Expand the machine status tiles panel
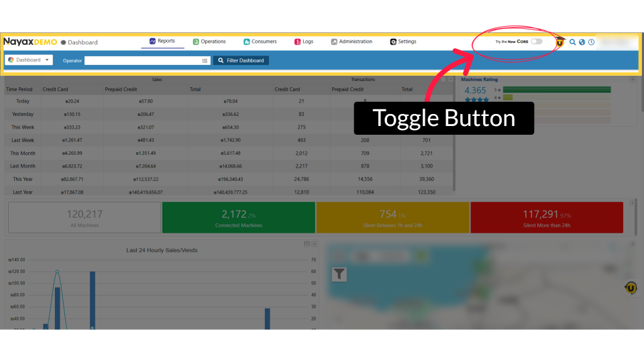The width and height of the screenshot is (644, 362). coord(632,202)
